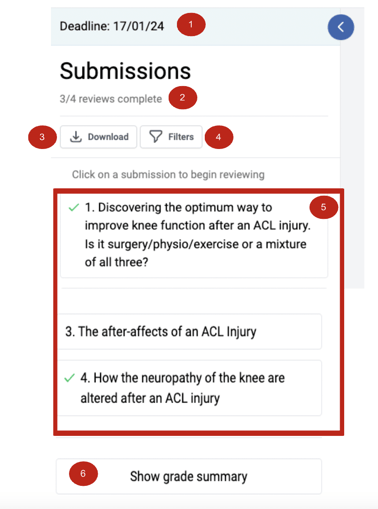Click the green checkmark on submission 4

coord(69,378)
